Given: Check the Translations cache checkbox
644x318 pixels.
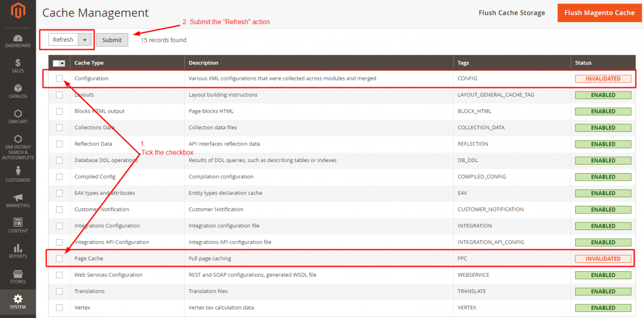Looking at the screenshot, I should point(59,291).
